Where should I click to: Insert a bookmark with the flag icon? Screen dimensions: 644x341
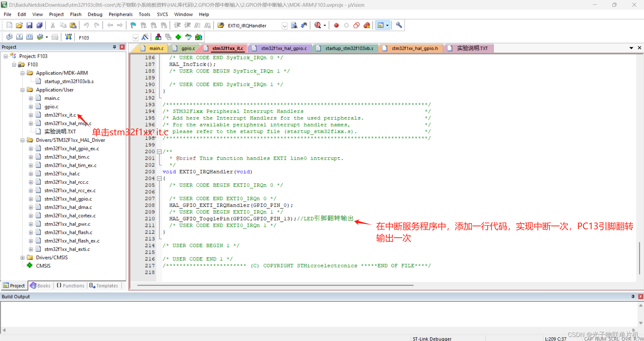(x=133, y=25)
